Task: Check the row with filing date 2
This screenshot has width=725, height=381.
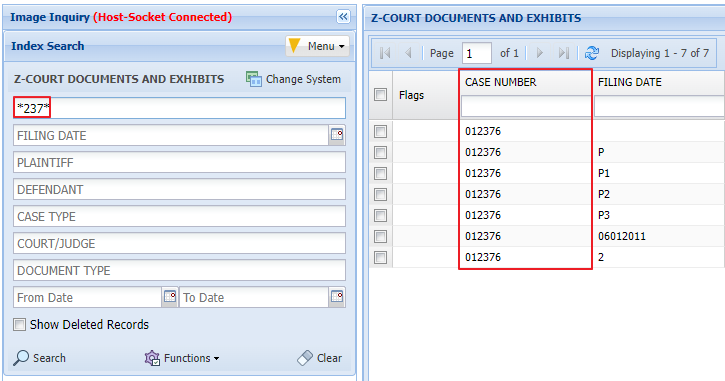Action: click(381, 257)
